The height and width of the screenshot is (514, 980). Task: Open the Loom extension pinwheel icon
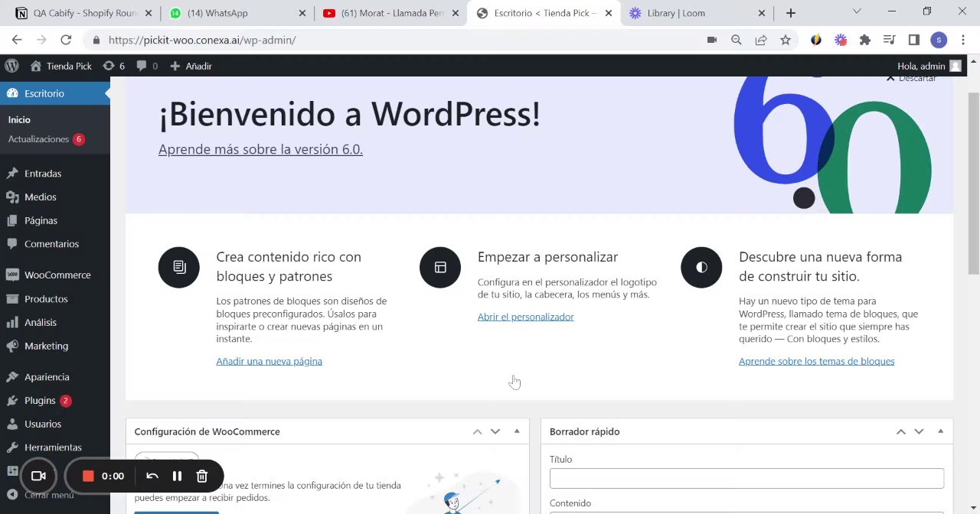[x=841, y=40]
